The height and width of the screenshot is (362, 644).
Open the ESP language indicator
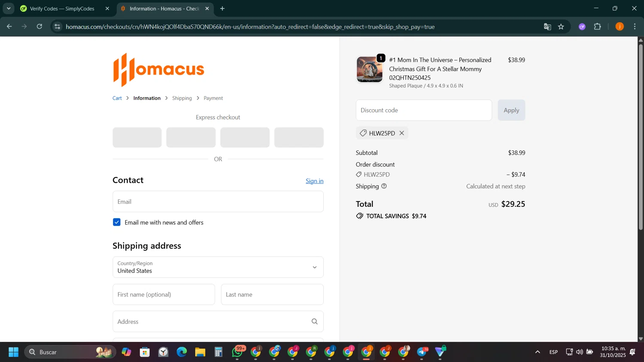click(553, 352)
